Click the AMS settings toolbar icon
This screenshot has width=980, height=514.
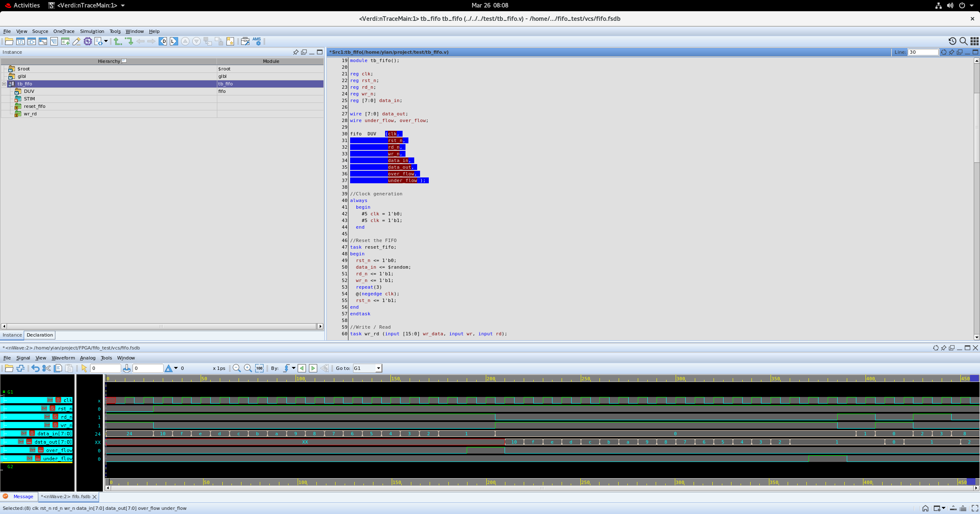[256, 41]
